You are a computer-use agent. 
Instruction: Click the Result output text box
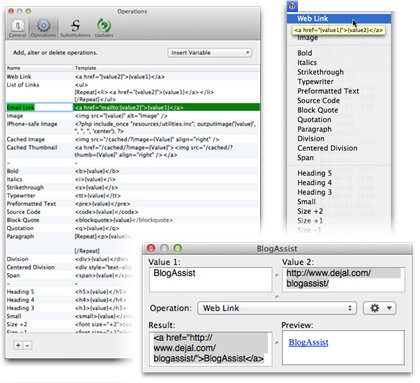(x=211, y=348)
